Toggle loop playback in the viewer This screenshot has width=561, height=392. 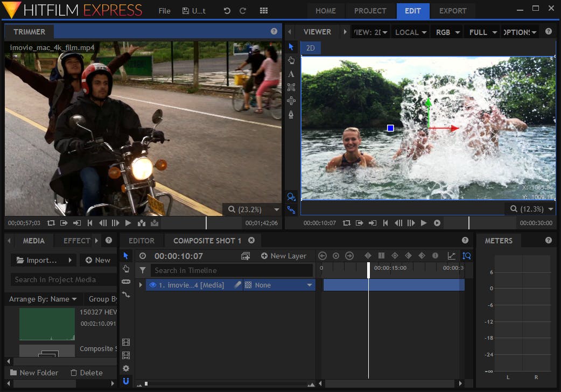tap(347, 223)
